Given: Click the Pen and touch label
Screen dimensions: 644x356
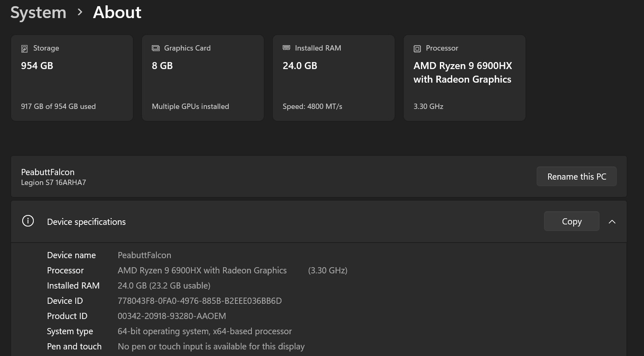Looking at the screenshot, I should (74, 347).
